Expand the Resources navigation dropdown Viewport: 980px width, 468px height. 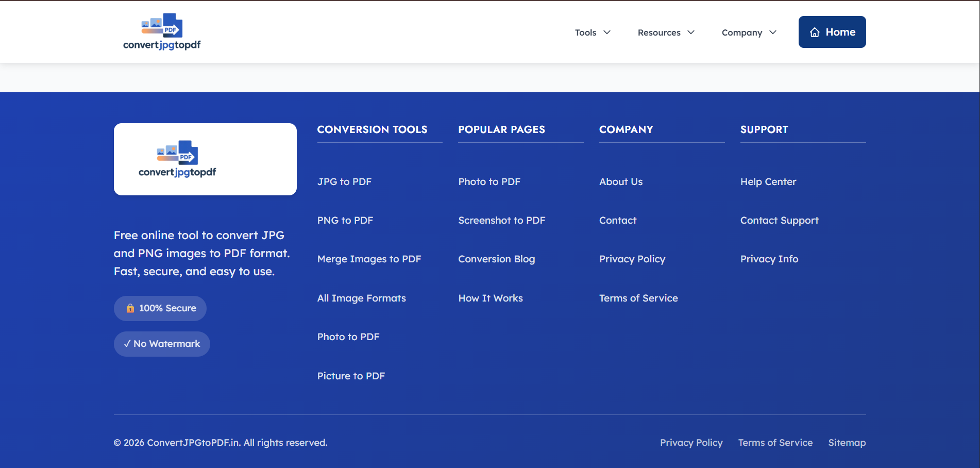coord(666,32)
